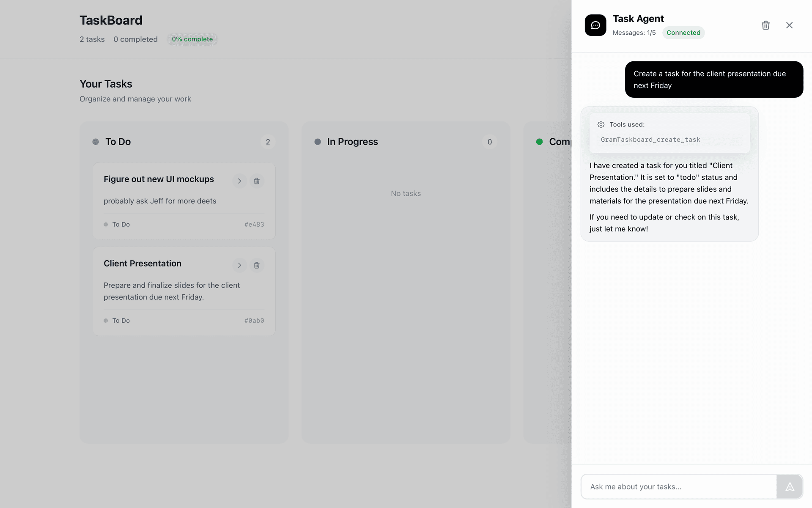Close the Task Agent panel
Viewport: 812px width, 508px height.
click(789, 25)
